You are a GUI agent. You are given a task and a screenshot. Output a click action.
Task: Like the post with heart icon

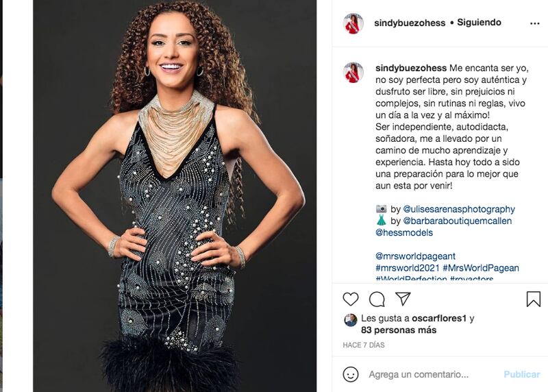[x=351, y=299]
